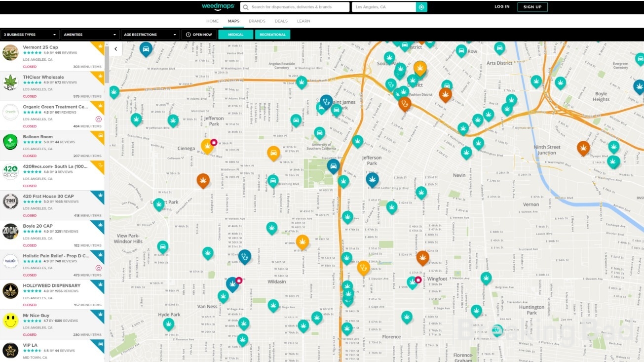The image size is (644, 362).
Task: Click "575 MENU ITEMS" under THClear Wholesale
Action: [87, 96]
